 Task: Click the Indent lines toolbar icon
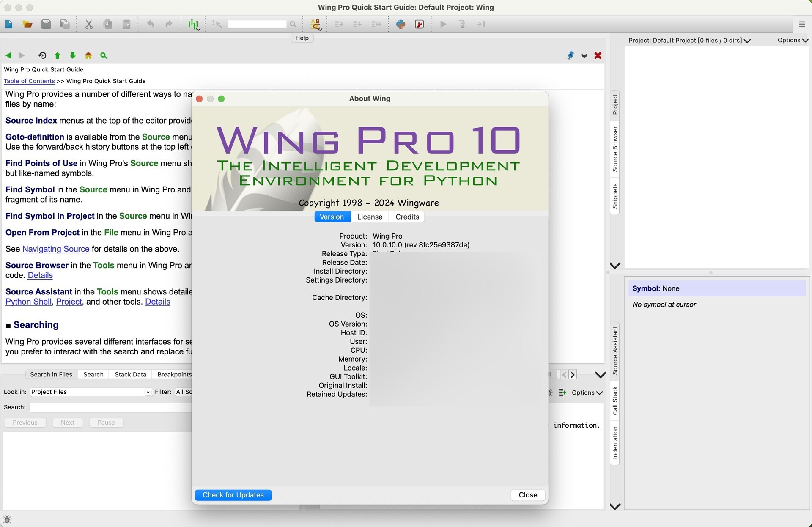pos(339,24)
